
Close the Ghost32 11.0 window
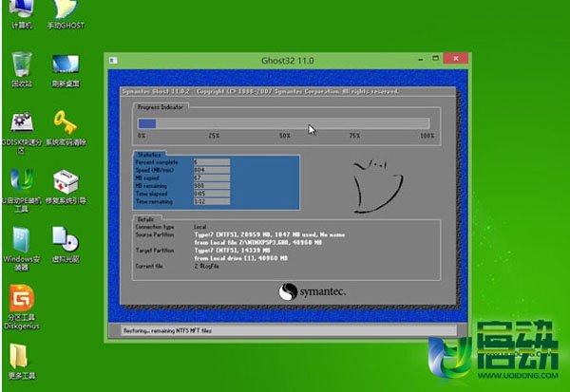pyautogui.click(x=456, y=59)
